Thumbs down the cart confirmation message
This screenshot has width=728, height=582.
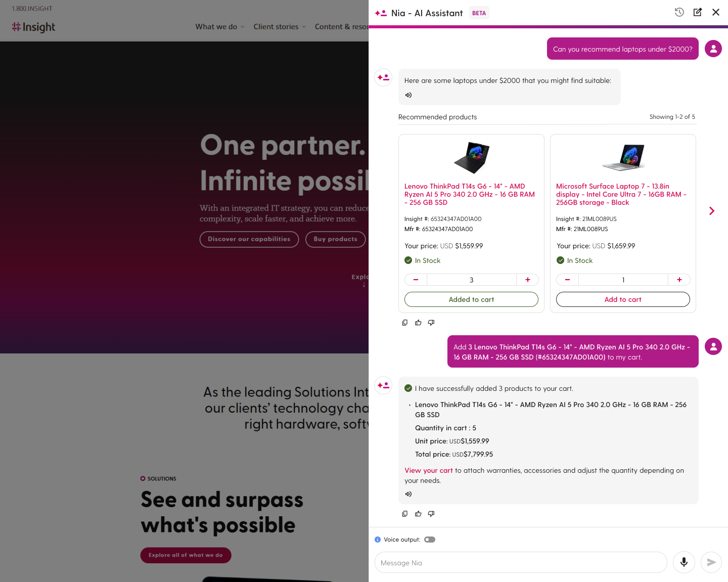pyautogui.click(x=431, y=514)
